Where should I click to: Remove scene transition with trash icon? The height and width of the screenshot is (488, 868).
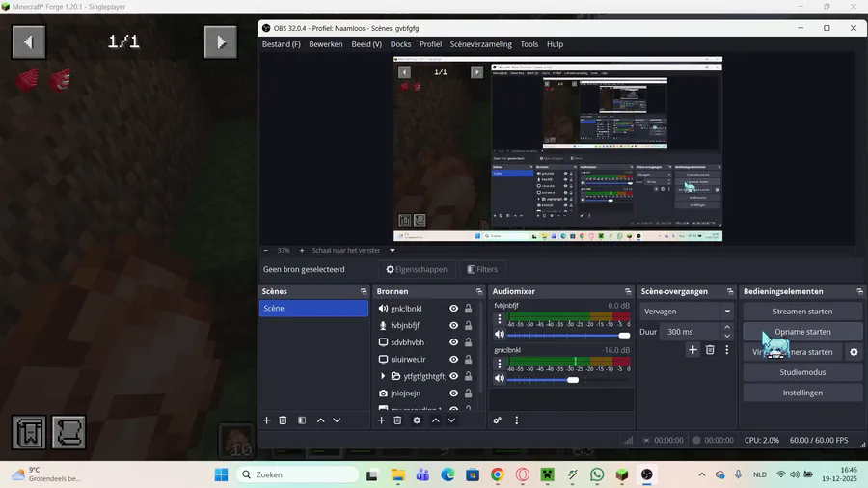coord(710,350)
